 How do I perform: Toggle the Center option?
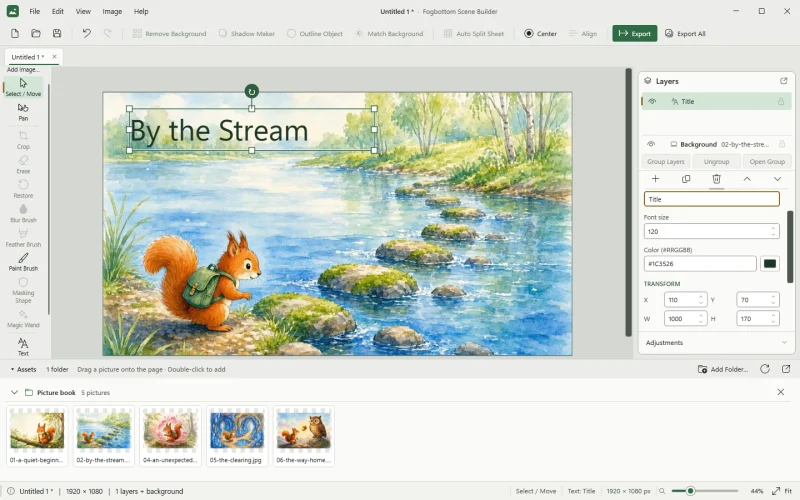tap(540, 34)
